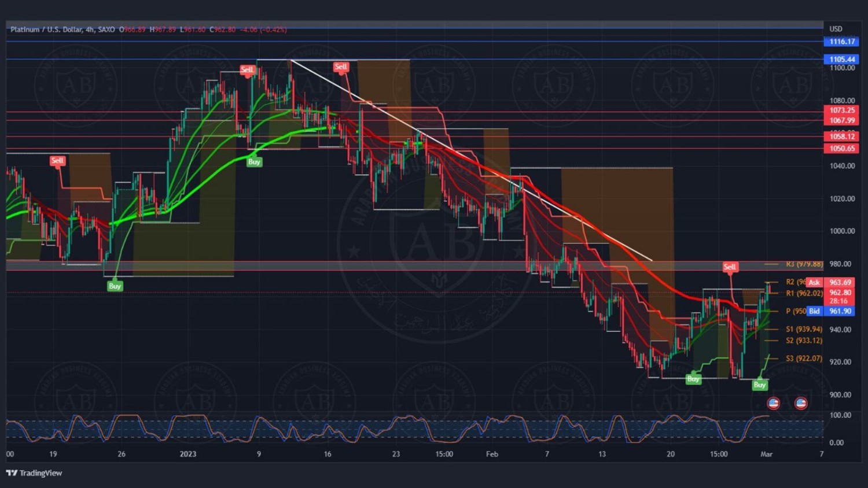Select the Buy signal marker near January 9
Viewport: 868px width, 488px height.
[254, 162]
